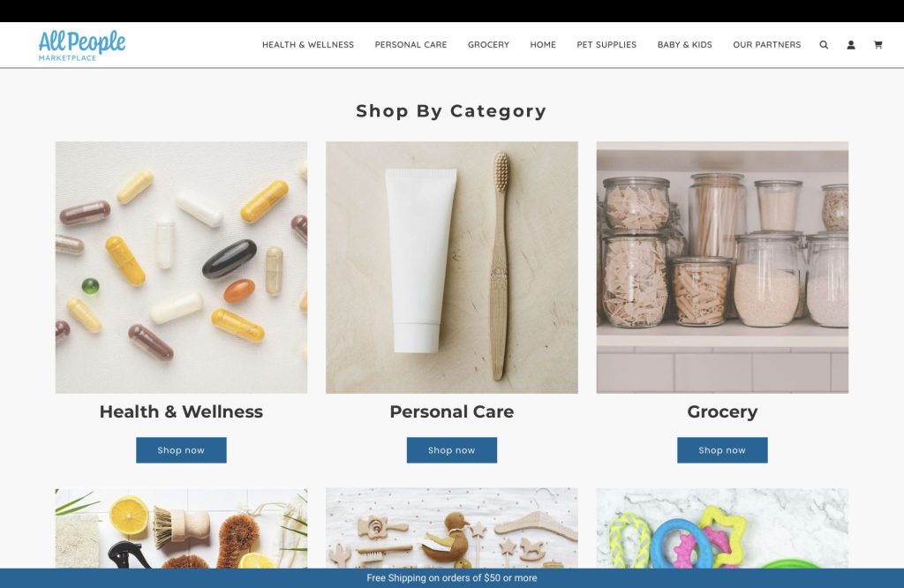This screenshot has width=904, height=588.
Task: Open Health & Wellness menu
Action: click(x=308, y=45)
